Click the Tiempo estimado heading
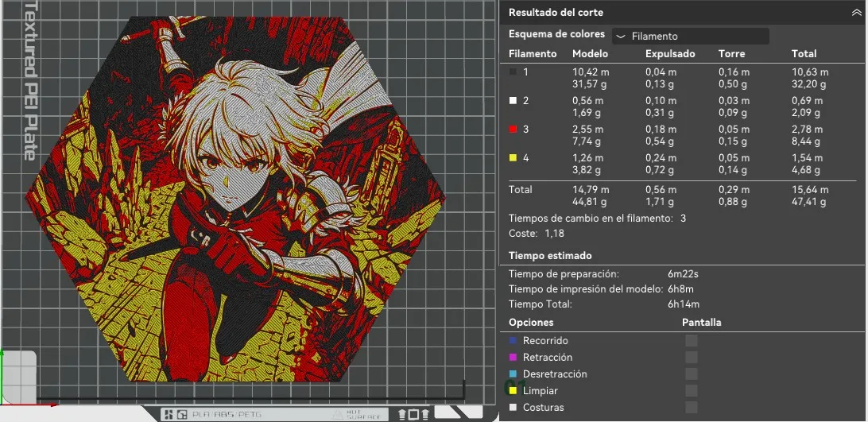Image resolution: width=868 pixels, height=422 pixels. (x=550, y=256)
